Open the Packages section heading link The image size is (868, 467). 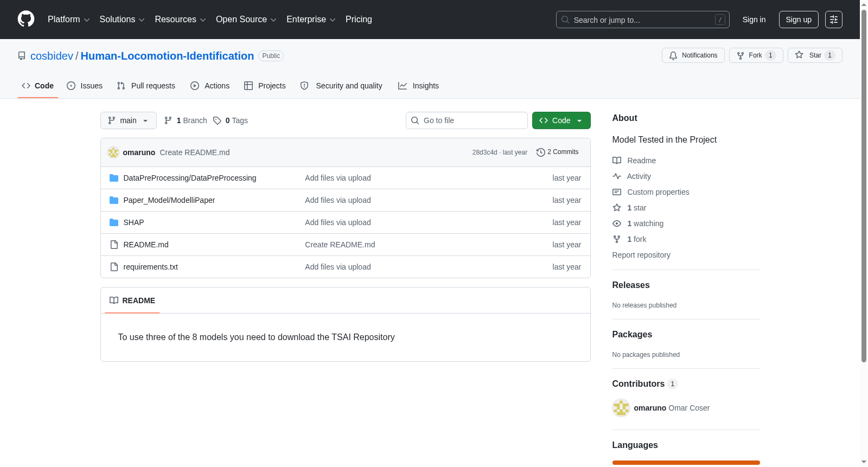tap(632, 335)
